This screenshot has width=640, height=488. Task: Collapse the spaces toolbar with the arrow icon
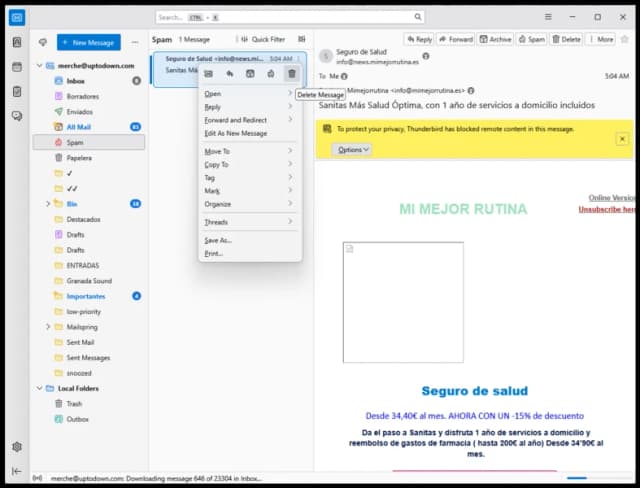pos(17,471)
